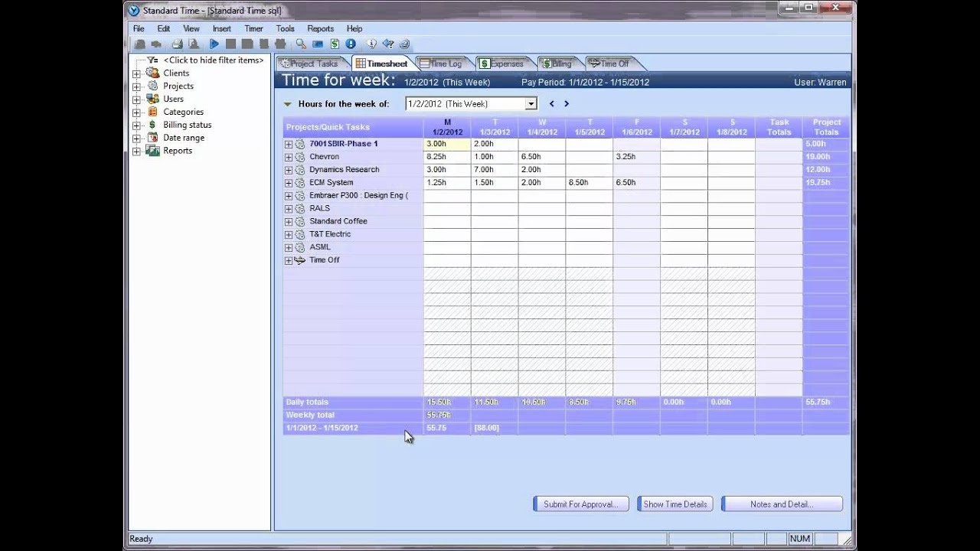980x551 pixels.
Task: Open print preview from the toolbar
Action: coord(194,44)
